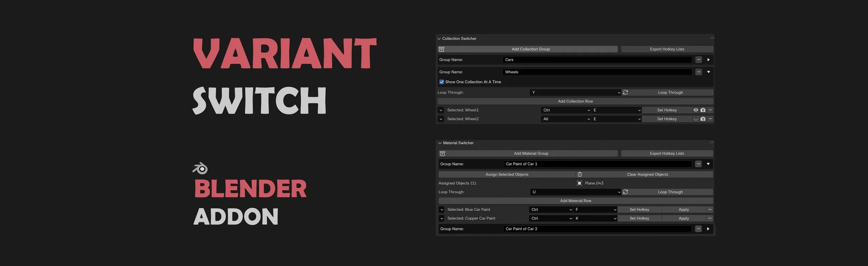
Task: Open the E key dropdown for Wheel1
Action: click(x=616, y=110)
